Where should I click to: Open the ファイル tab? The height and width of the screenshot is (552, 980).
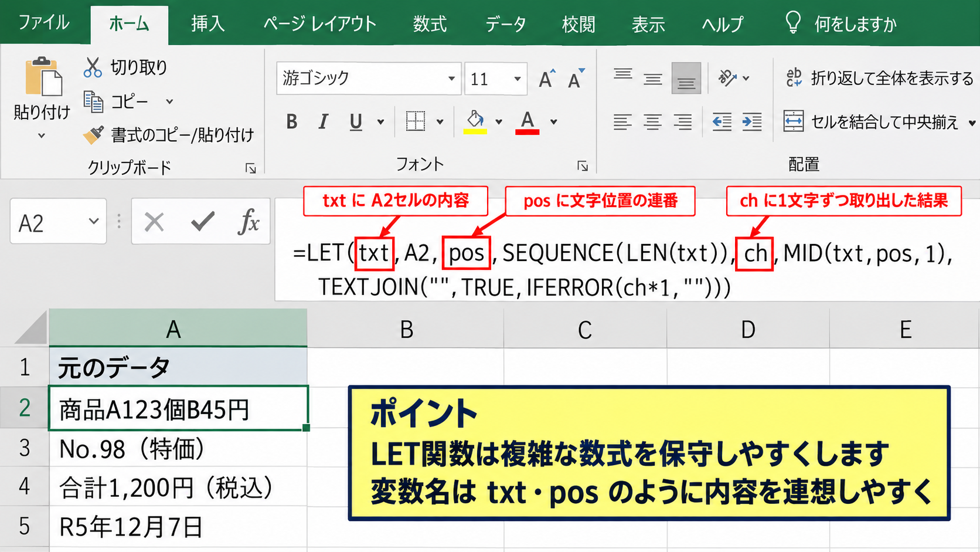click(44, 23)
